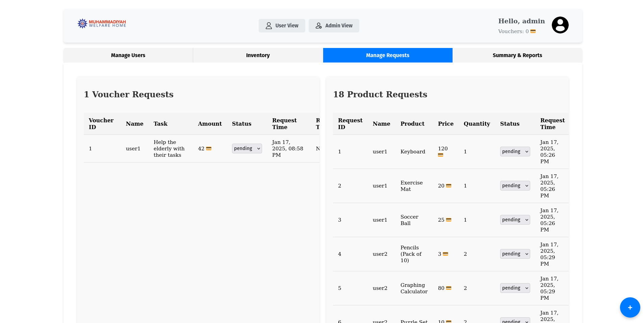Open status dropdown for Soccer Ball request
Screen dimensions: 644x323
[x=515, y=220]
